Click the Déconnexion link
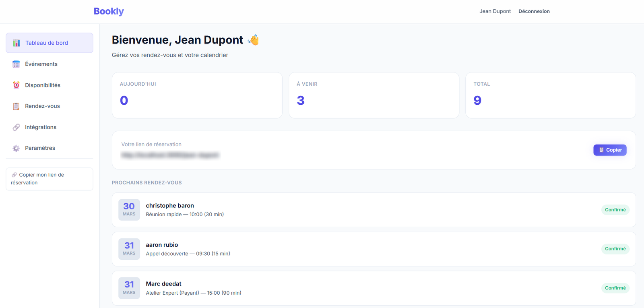The height and width of the screenshot is (308, 644). tap(534, 11)
